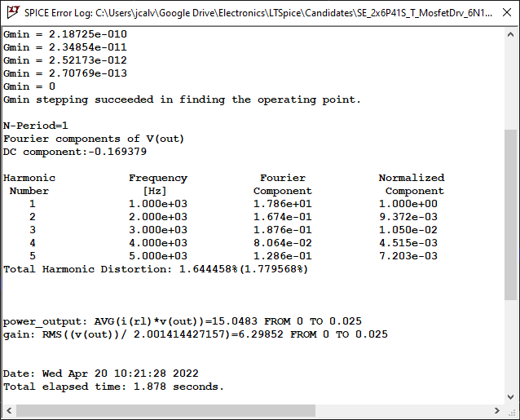Click the harmonic 3 frequency 3.000e+03
The height and width of the screenshot is (420, 520).
(x=158, y=230)
